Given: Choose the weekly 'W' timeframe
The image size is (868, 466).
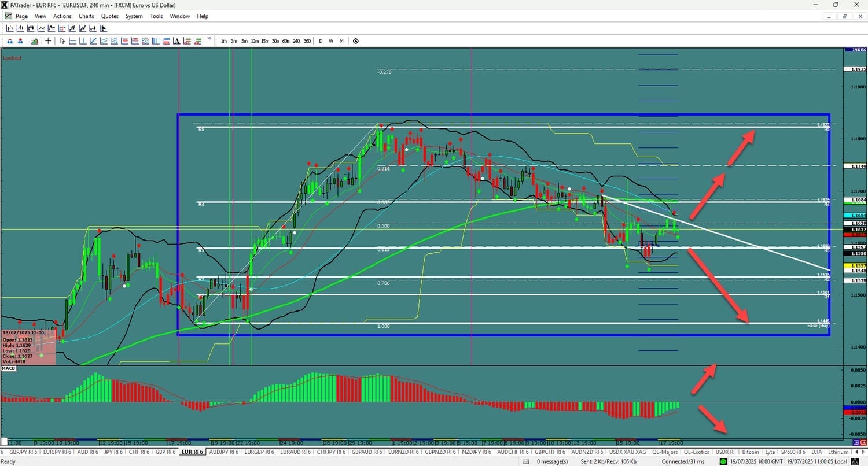Looking at the screenshot, I should coord(331,41).
